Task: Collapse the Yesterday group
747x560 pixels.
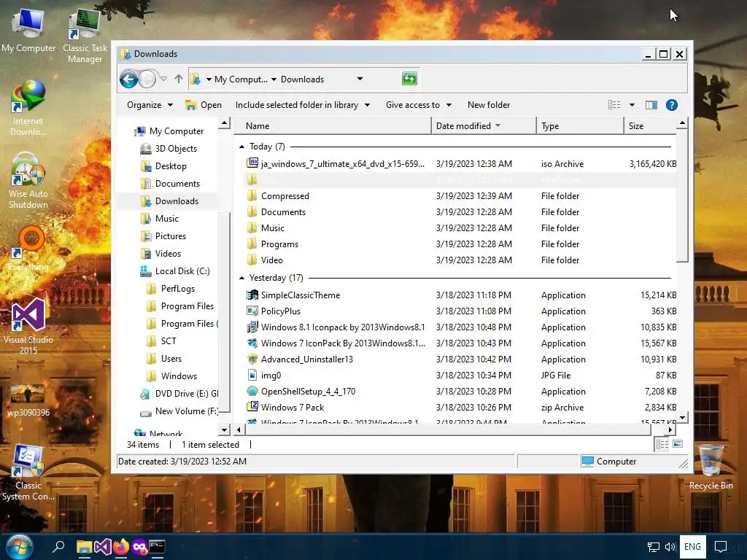Action: click(x=241, y=278)
